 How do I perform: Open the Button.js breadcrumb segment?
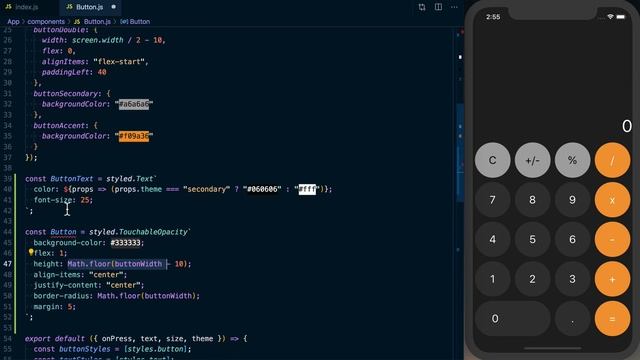coord(97,21)
